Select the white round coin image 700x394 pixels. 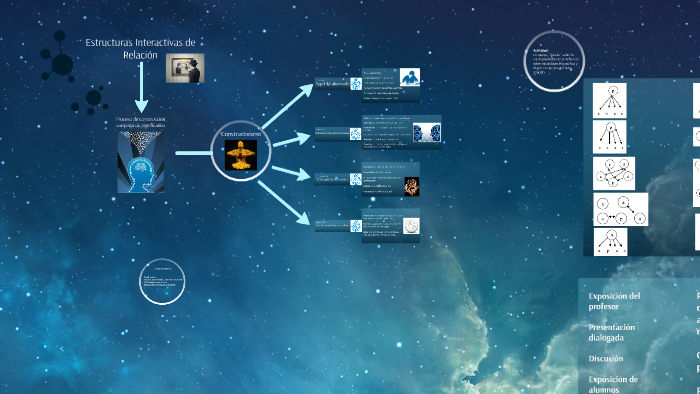pos(411,226)
